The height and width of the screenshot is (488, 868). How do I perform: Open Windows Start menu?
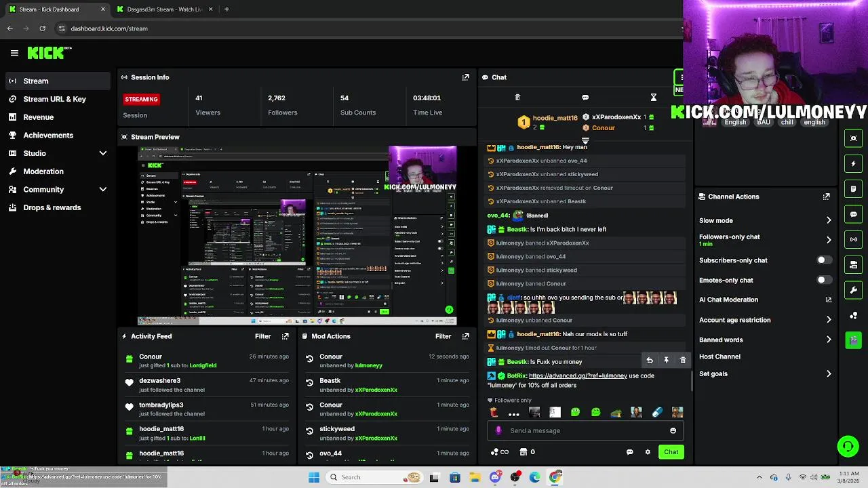(313, 477)
